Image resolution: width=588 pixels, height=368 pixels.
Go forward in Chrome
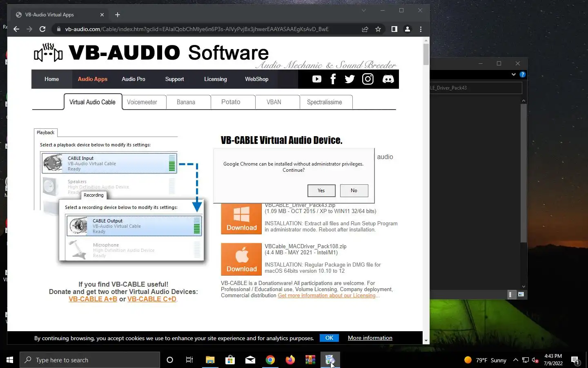tap(29, 29)
